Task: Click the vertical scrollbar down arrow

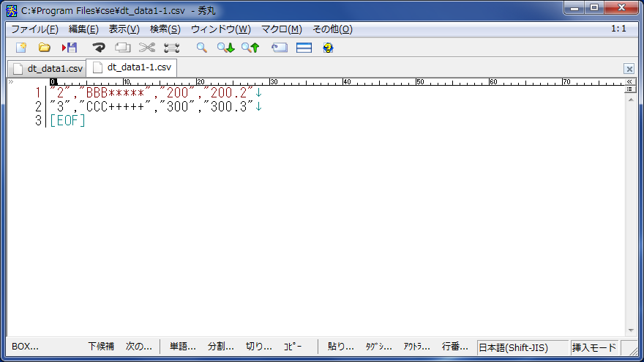Action: pos(630,330)
